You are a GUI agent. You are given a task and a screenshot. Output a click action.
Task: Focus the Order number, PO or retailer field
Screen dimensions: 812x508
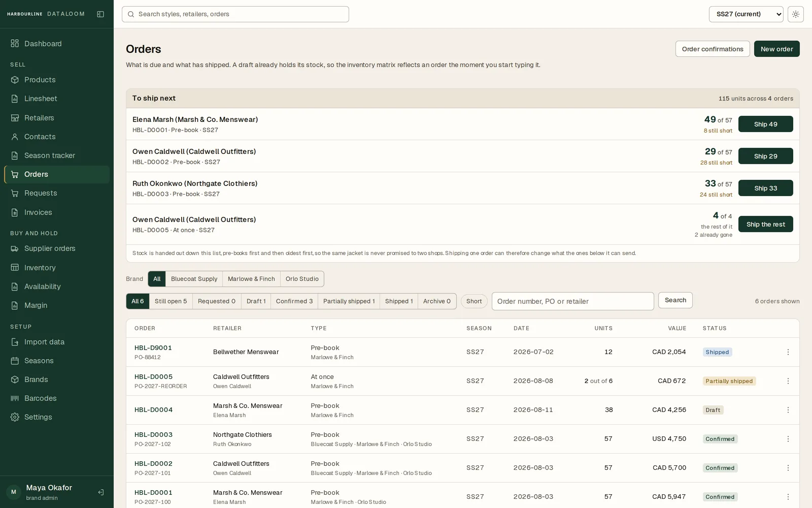coord(572,301)
